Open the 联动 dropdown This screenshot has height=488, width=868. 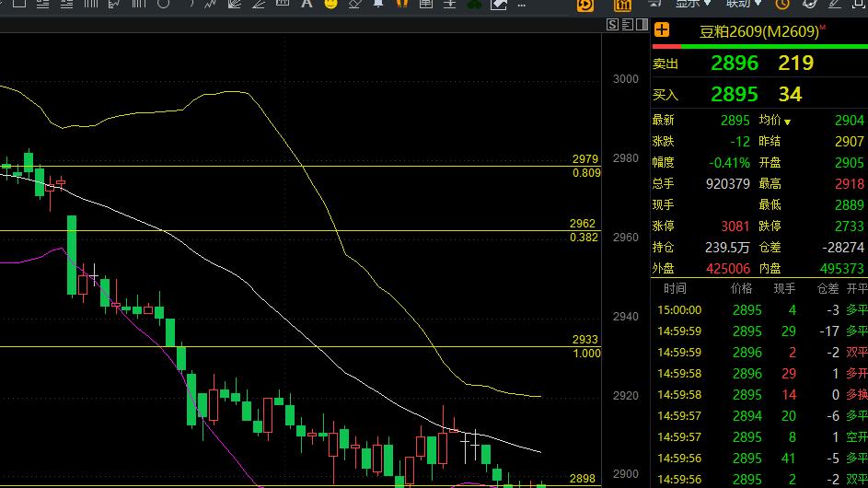[744, 4]
